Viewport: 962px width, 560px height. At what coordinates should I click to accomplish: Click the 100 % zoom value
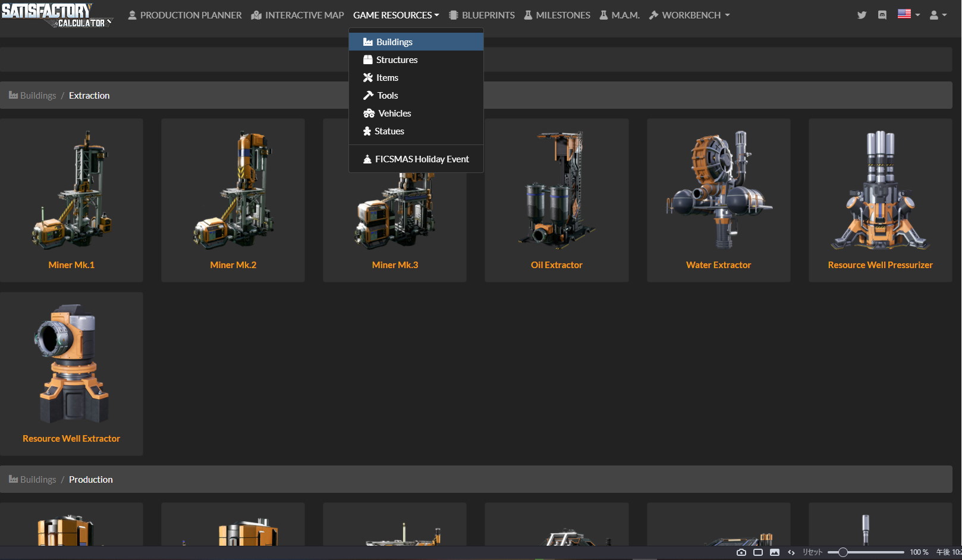[919, 552]
